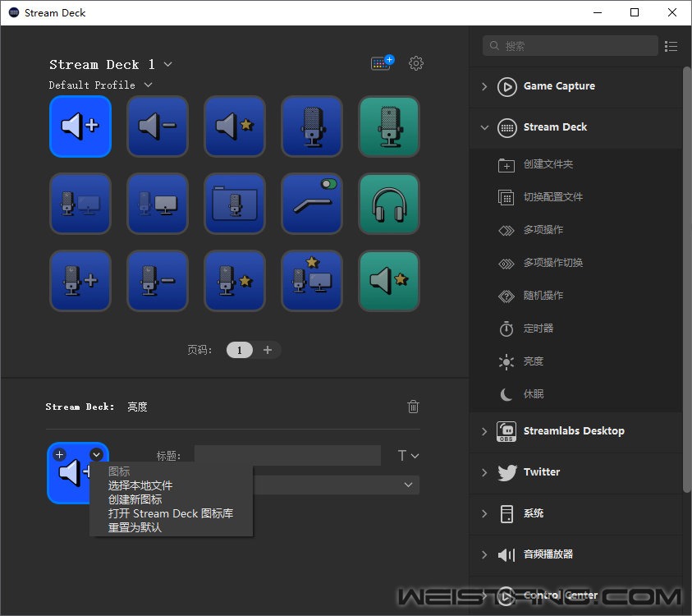Select the green headphones key
The image size is (692, 616).
tap(389, 204)
